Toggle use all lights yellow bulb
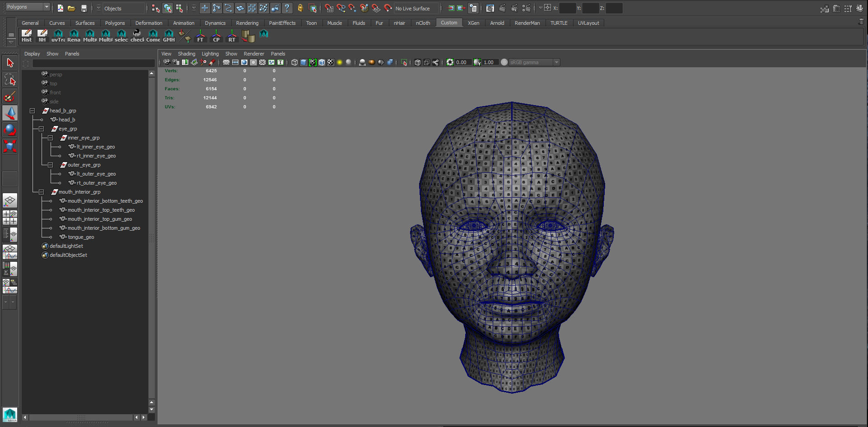Viewport: 868px width, 427px height. click(x=340, y=62)
